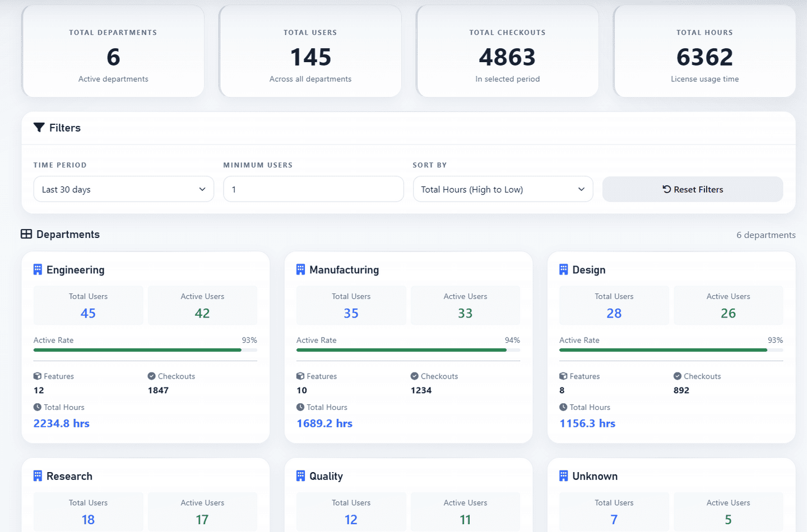Click Engineering's total users value 45
807x532 pixels.
click(x=88, y=313)
